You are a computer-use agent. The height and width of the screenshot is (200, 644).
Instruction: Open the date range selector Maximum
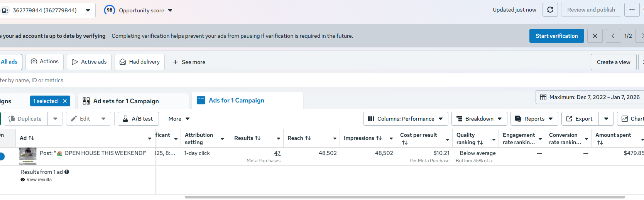[589, 97]
